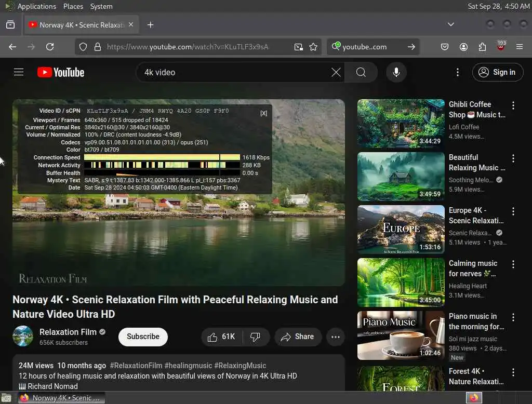The width and height of the screenshot is (532, 404).
Task: Open tracking protection shield icon
Action: 83,47
